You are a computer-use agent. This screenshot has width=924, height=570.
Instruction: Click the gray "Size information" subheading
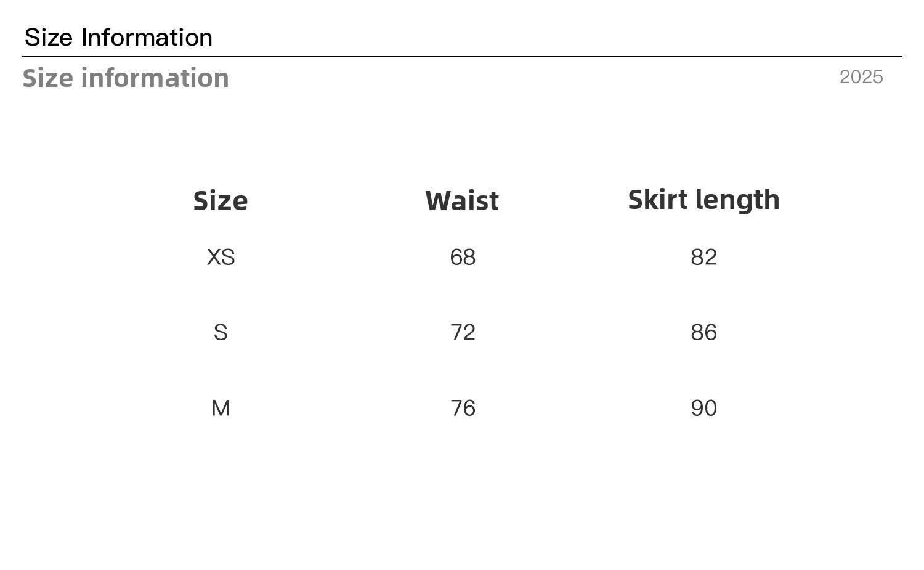[126, 78]
